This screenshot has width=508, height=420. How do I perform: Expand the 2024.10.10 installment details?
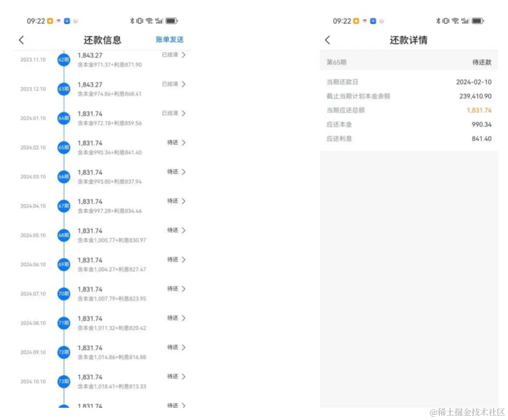click(183, 376)
